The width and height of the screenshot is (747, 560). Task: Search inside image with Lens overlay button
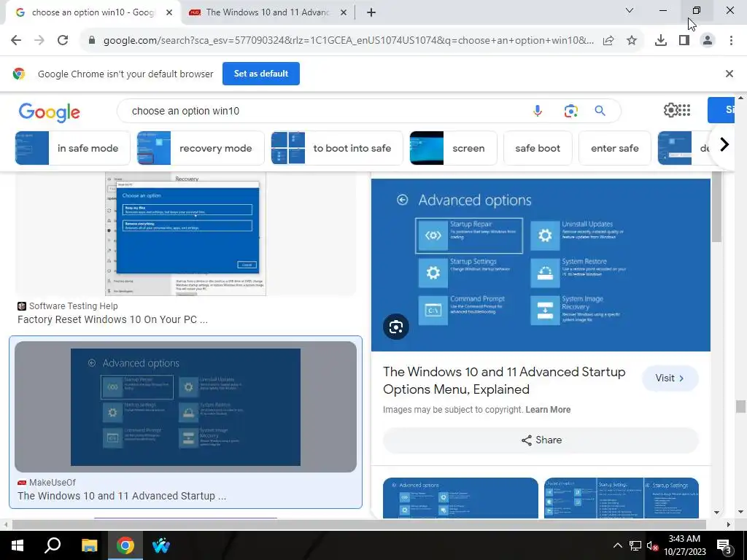396,327
